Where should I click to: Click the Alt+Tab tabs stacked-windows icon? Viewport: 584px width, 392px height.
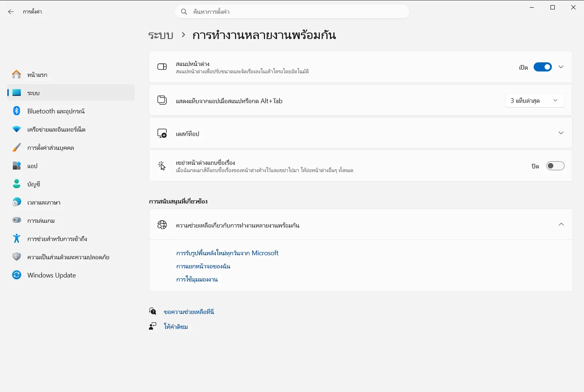point(162,100)
